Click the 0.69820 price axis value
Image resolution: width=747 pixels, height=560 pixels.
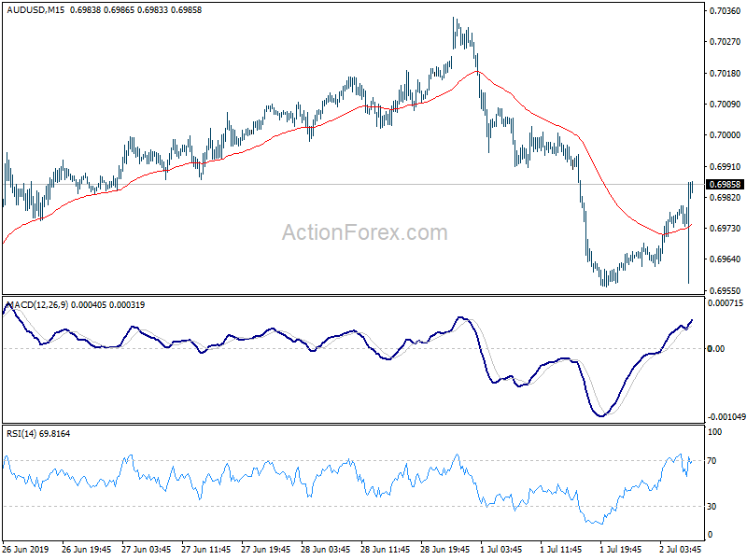(725, 198)
